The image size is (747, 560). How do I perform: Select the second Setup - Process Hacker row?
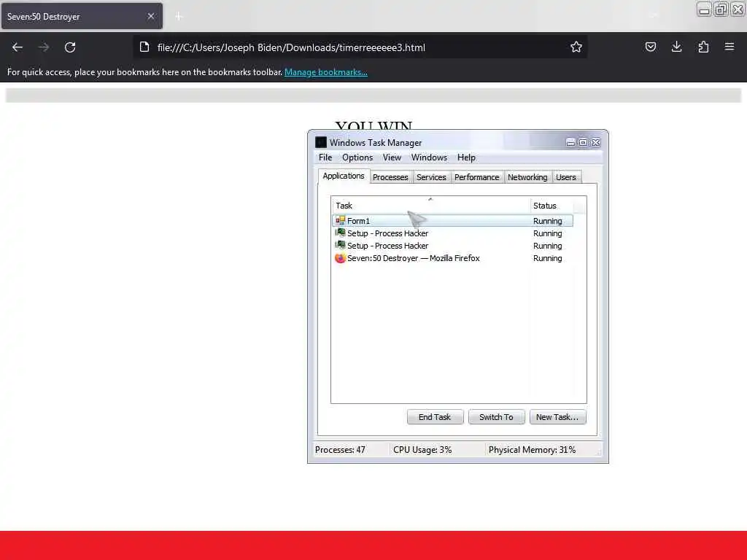click(x=452, y=246)
